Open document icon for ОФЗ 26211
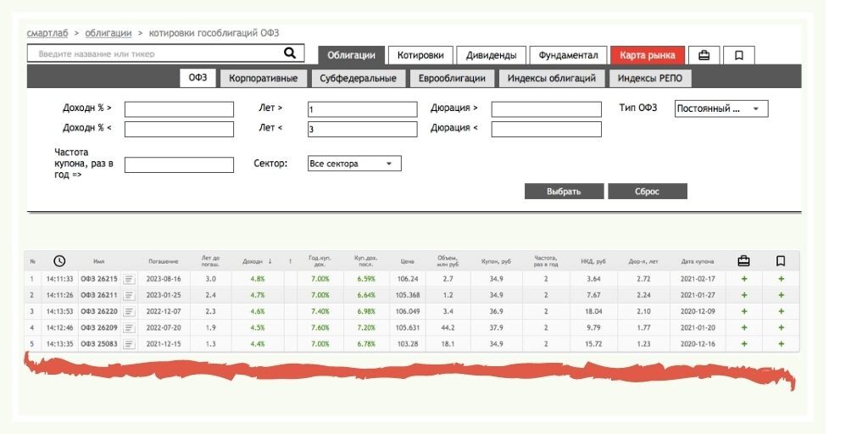 pyautogui.click(x=129, y=295)
